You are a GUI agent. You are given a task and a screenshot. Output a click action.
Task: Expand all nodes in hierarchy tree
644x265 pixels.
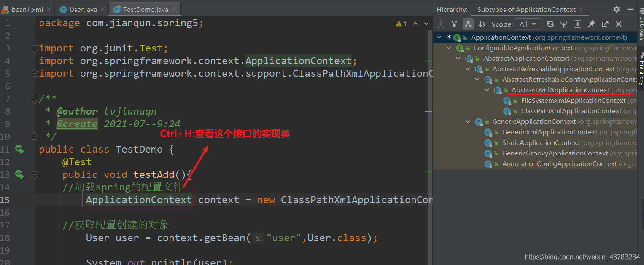click(x=578, y=24)
